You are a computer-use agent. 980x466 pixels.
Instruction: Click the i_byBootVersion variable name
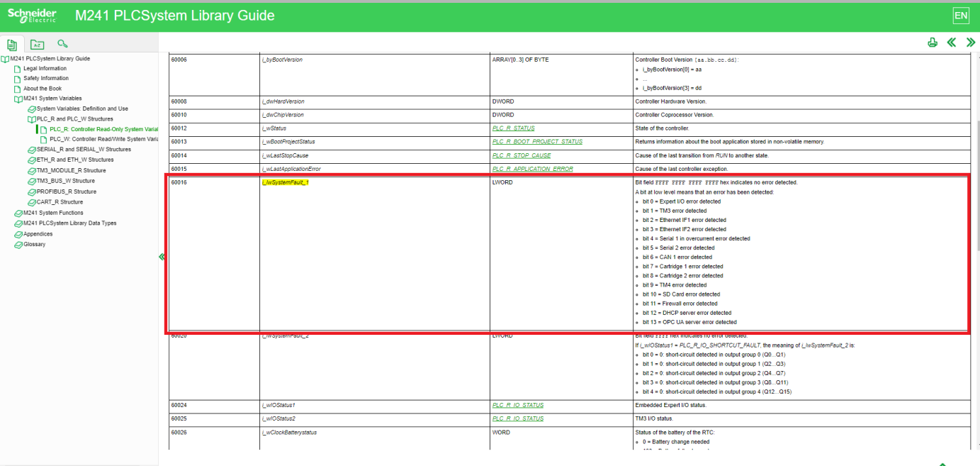click(282, 60)
